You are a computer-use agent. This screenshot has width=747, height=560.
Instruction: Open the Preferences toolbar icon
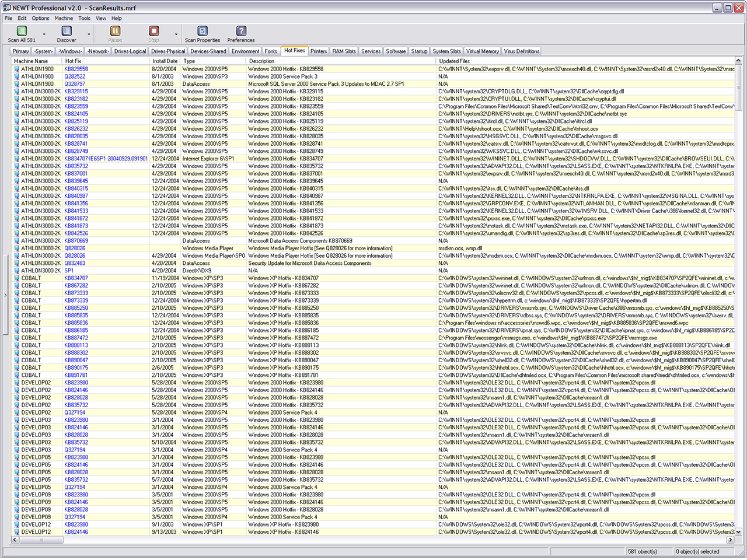[240, 32]
